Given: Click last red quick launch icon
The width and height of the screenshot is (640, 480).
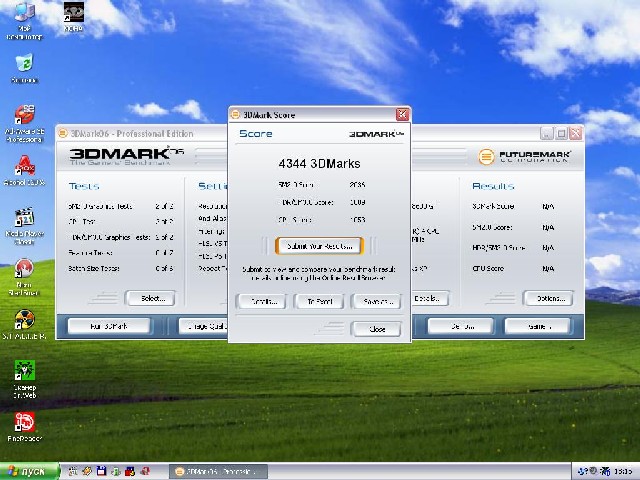Looking at the screenshot, I should (x=145, y=471).
